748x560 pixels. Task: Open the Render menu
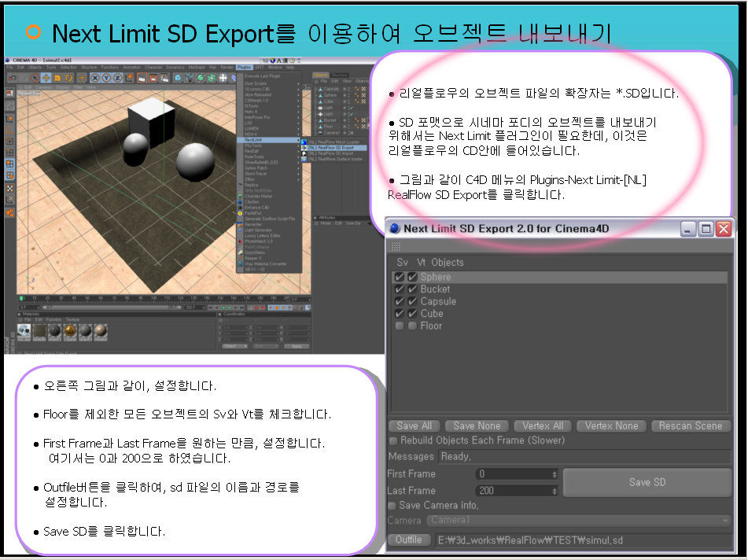[x=227, y=68]
